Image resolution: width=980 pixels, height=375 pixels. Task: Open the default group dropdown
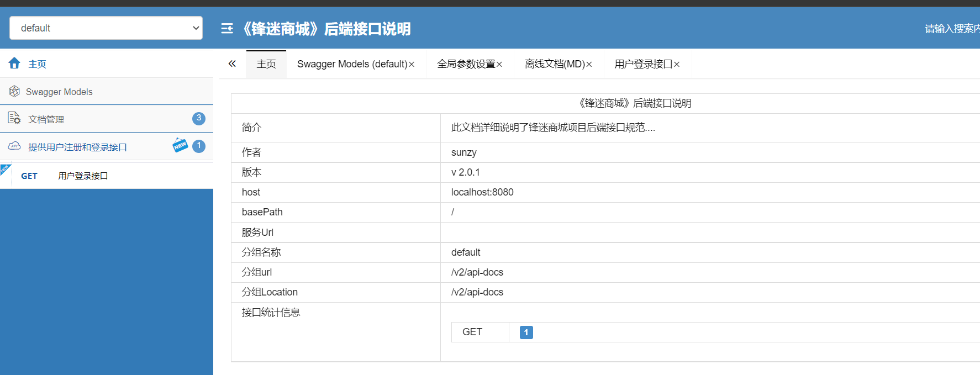(x=106, y=28)
